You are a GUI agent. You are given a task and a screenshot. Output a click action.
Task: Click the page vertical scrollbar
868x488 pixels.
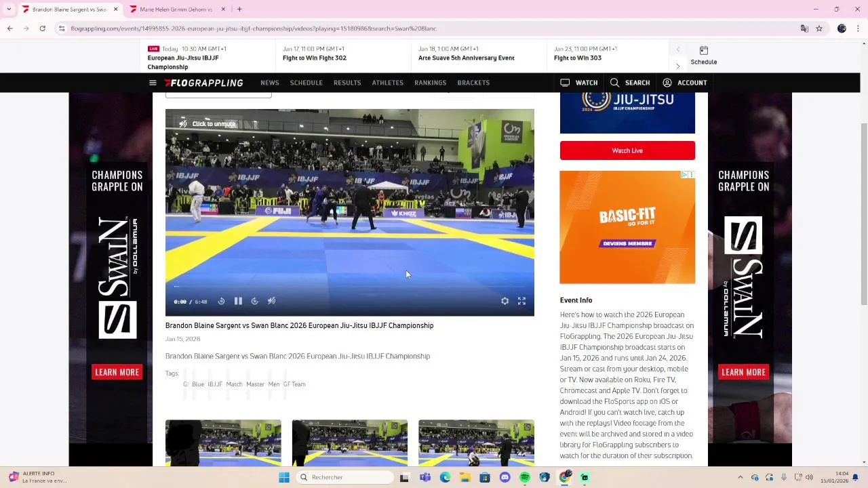click(863, 213)
